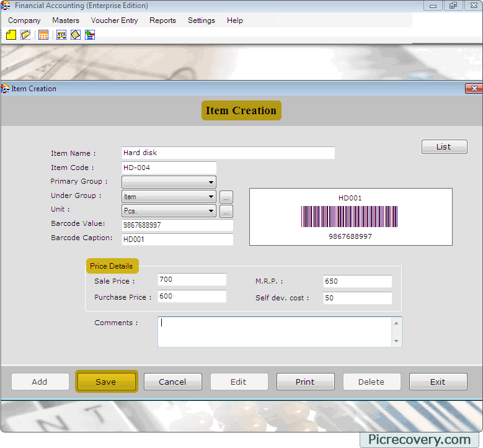The image size is (483, 448).
Task: Minimize the Financial Accounting window
Action: [x=433, y=6]
